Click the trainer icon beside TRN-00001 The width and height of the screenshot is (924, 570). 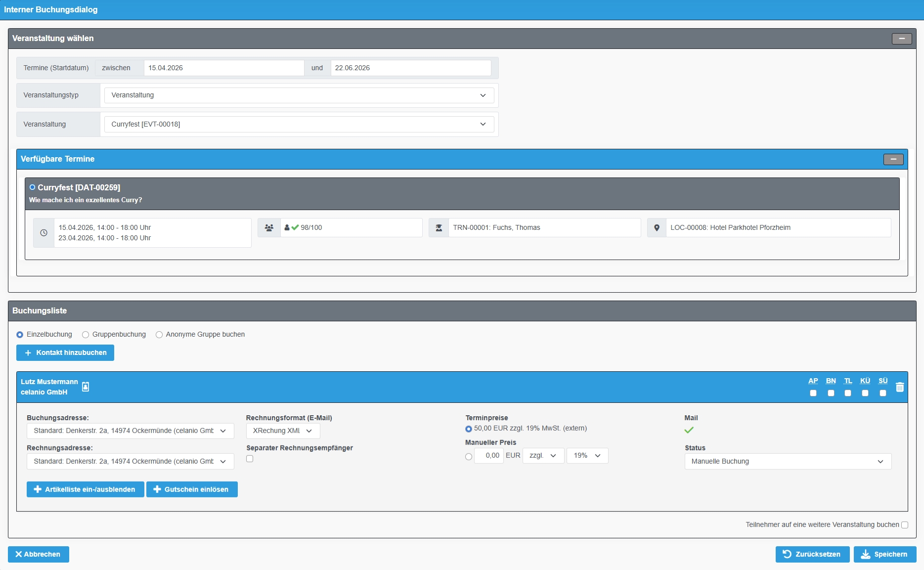439,228
